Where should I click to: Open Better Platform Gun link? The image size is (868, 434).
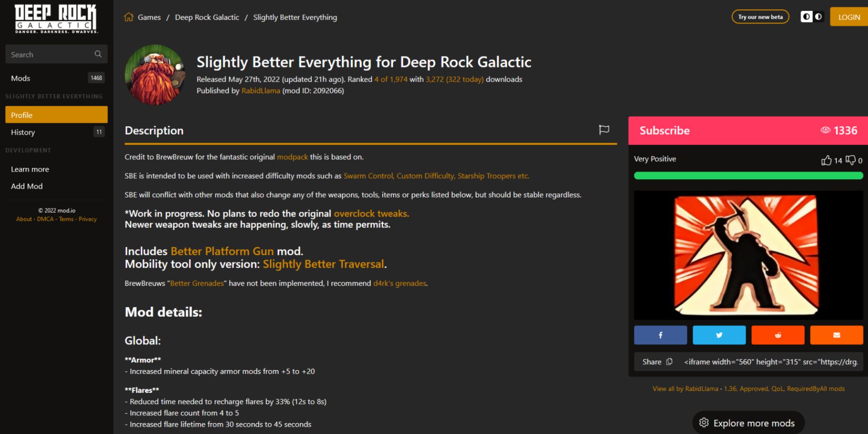coord(222,251)
